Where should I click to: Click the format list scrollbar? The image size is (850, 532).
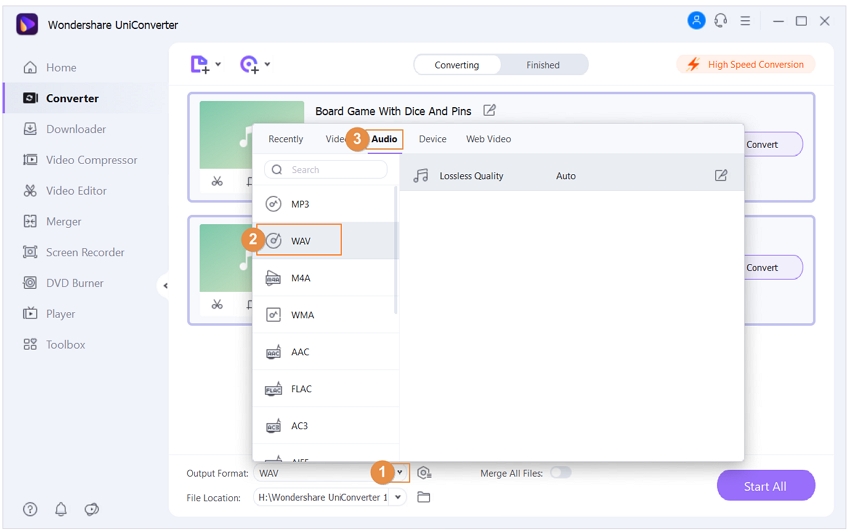coord(396,249)
